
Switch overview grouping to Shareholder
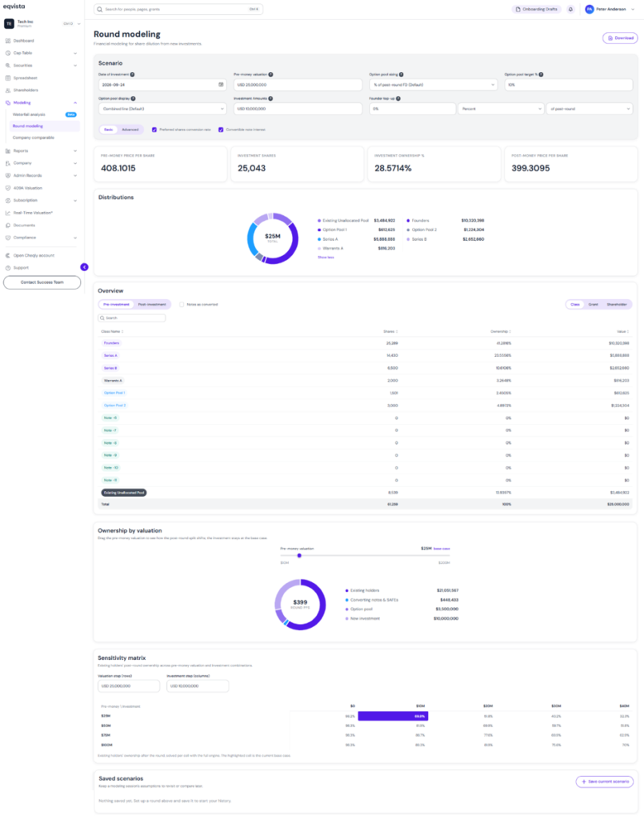point(617,305)
